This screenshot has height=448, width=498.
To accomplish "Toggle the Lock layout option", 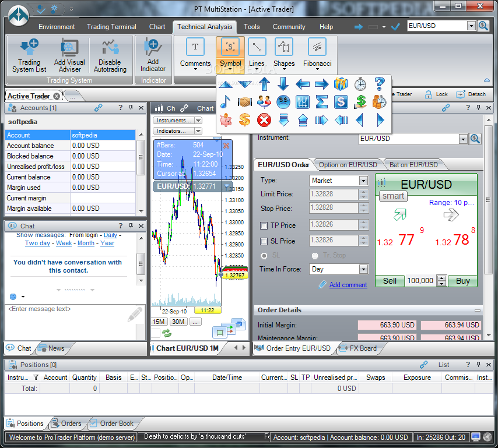I will [x=436, y=94].
